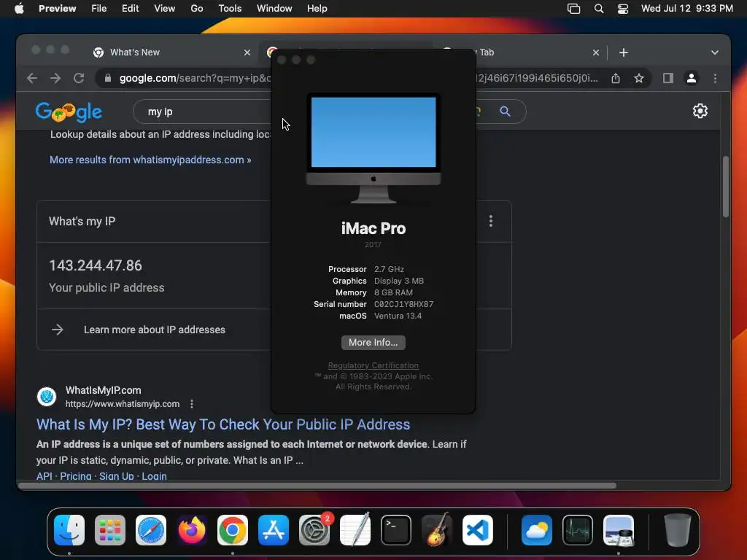Click the Google search magnifier button
Image resolution: width=747 pixels, height=560 pixels.
click(x=505, y=112)
